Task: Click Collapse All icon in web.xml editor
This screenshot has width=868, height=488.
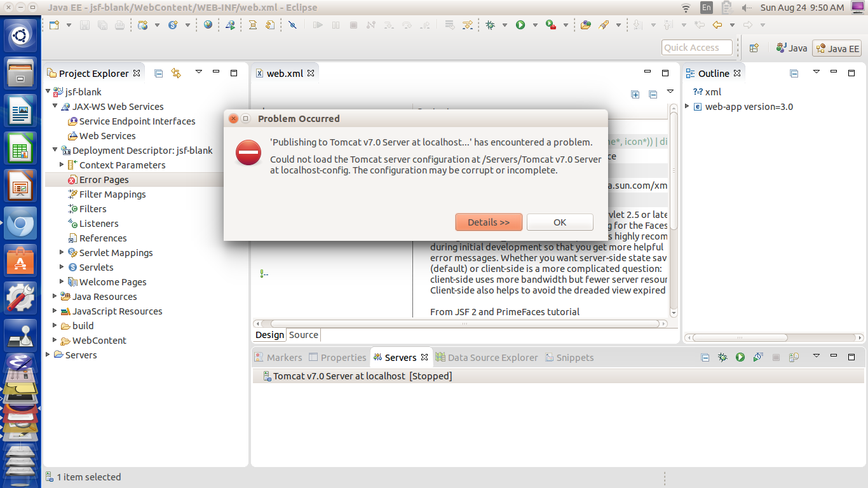Action: [x=653, y=94]
